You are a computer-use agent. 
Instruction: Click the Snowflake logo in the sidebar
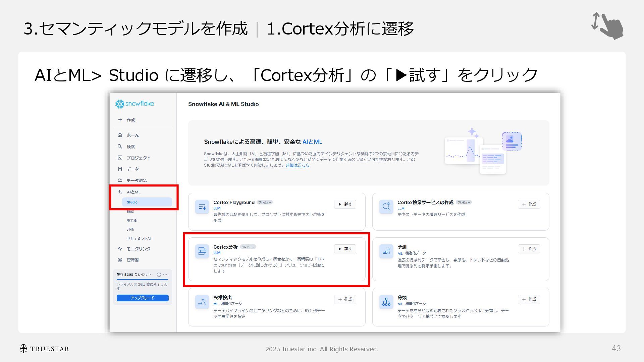coord(135,104)
